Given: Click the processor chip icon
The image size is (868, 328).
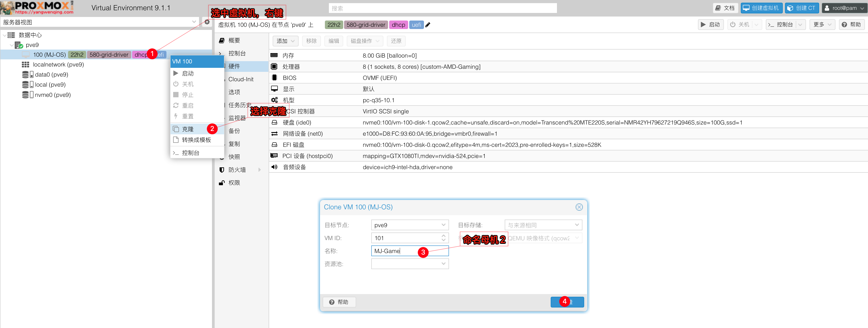Looking at the screenshot, I should click(x=274, y=67).
